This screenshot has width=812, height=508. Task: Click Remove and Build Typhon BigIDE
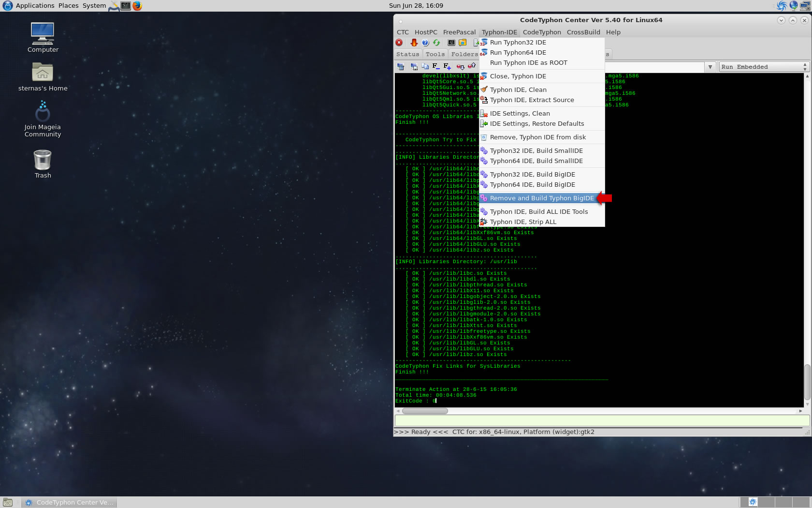(x=542, y=198)
